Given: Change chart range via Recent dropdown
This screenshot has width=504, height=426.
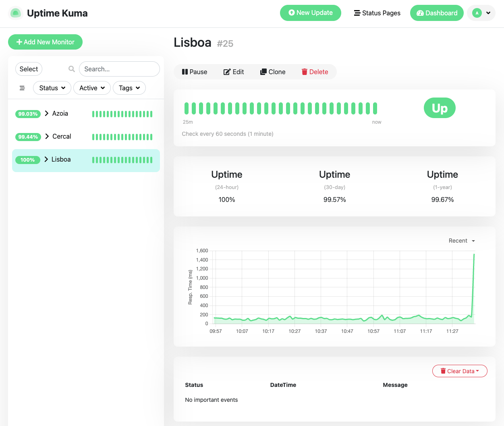Looking at the screenshot, I should (462, 241).
